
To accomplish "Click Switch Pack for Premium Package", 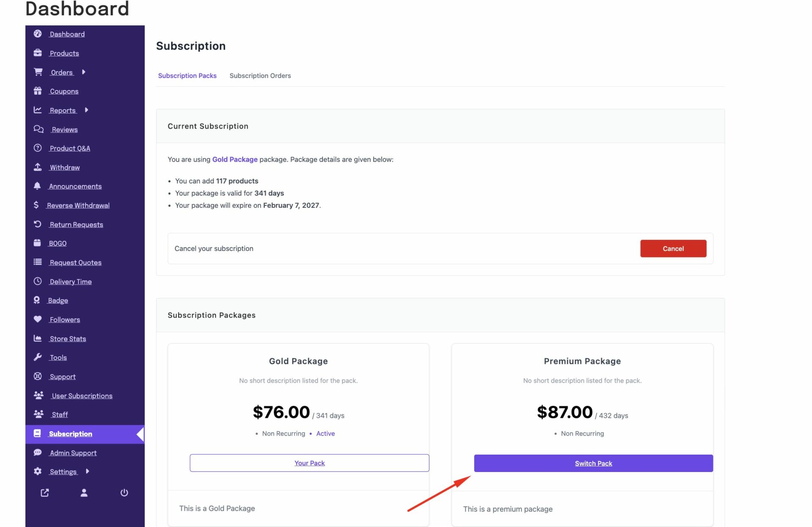I will pyautogui.click(x=593, y=463).
